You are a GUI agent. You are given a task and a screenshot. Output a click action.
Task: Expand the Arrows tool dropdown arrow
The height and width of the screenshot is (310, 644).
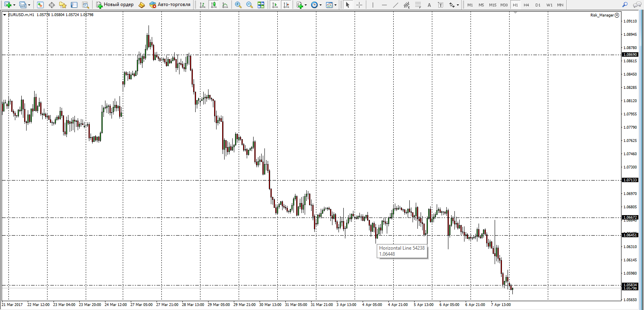(458, 5)
